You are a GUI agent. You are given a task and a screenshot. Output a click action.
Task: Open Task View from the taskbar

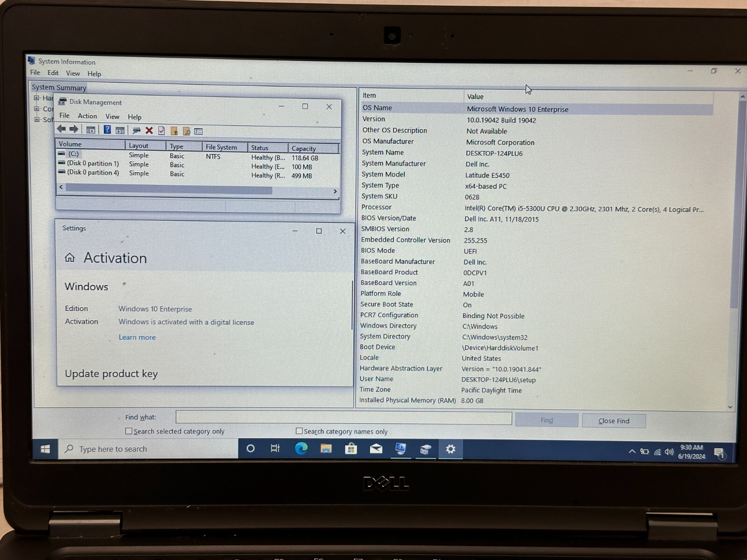click(275, 448)
